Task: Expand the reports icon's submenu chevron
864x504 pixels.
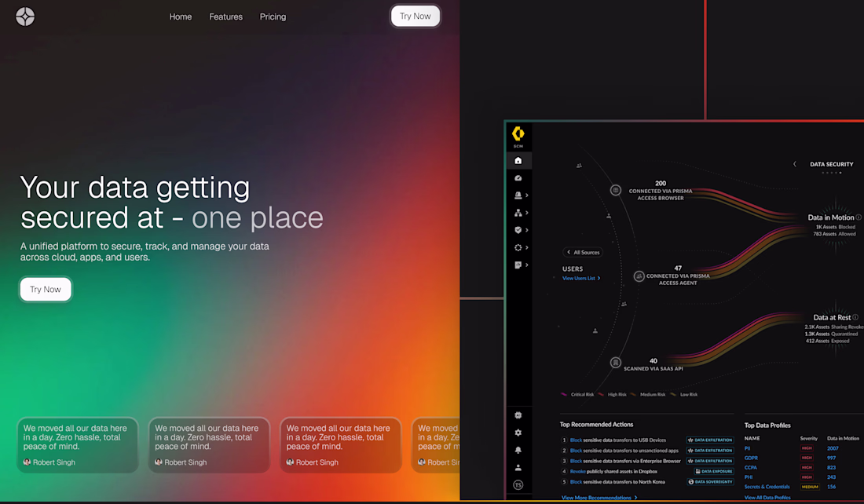Action: click(527, 265)
